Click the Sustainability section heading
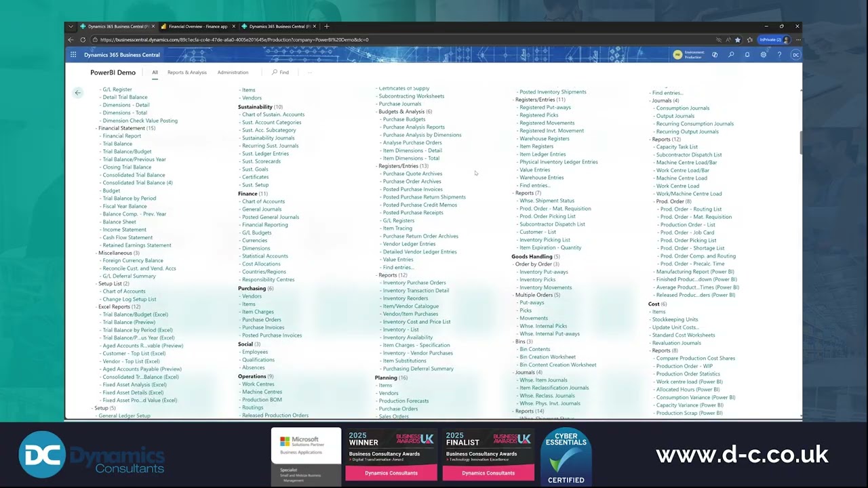This screenshot has height=488, width=868. click(255, 107)
